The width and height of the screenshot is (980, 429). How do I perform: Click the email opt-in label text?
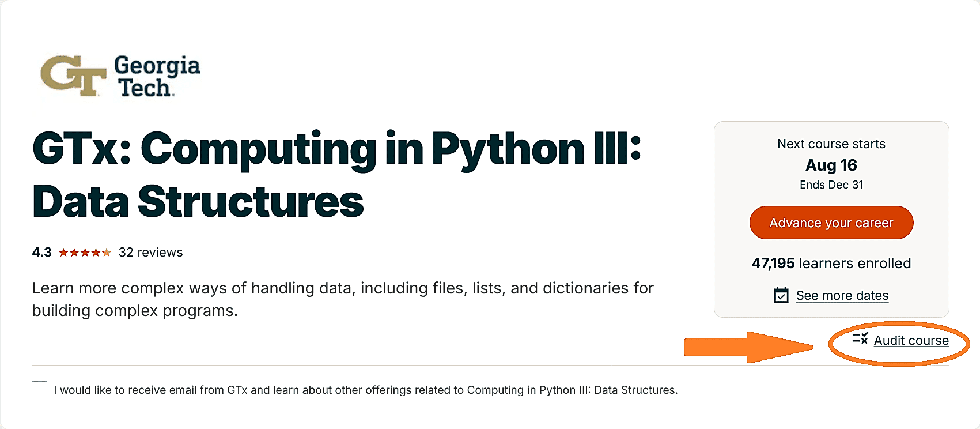366,390
